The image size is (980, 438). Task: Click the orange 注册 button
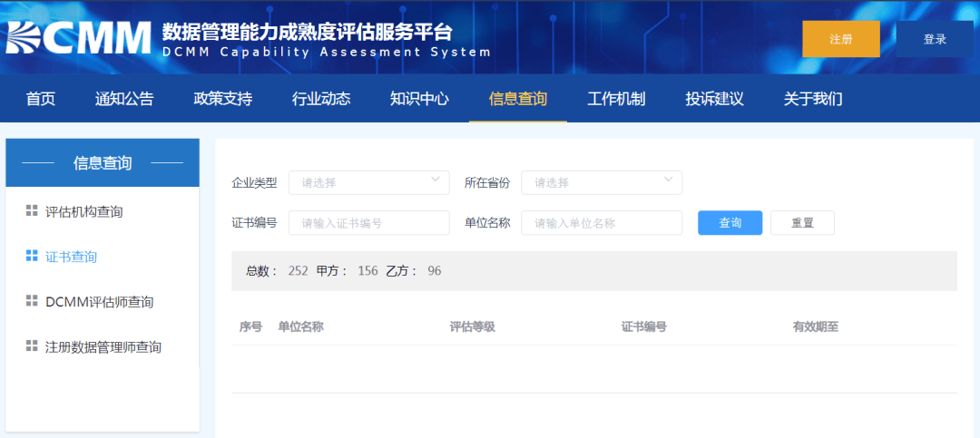[841, 39]
